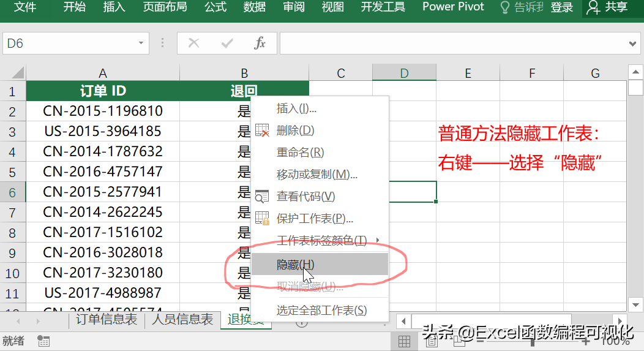Click cell CN-2016-4757147
644x351 pixels.
pyautogui.click(x=103, y=172)
